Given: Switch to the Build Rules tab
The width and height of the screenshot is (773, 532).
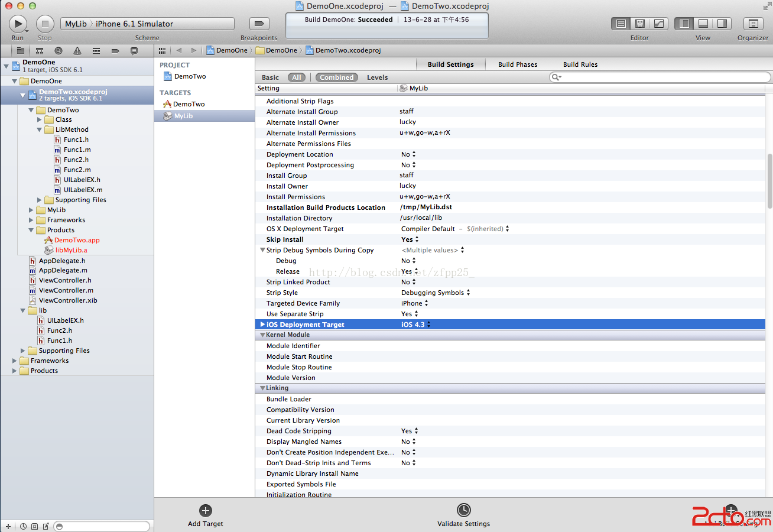Looking at the screenshot, I should point(580,64).
